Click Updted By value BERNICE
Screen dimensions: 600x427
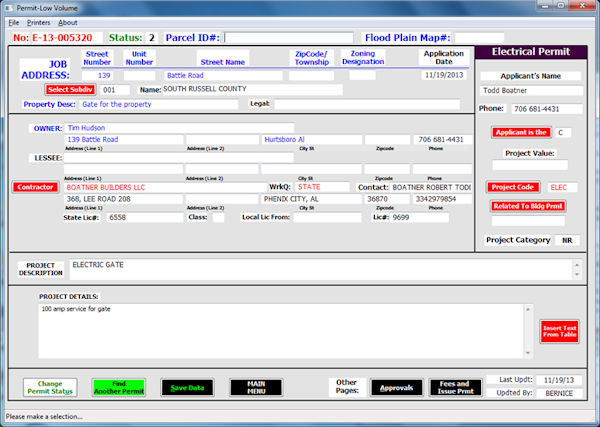point(559,393)
